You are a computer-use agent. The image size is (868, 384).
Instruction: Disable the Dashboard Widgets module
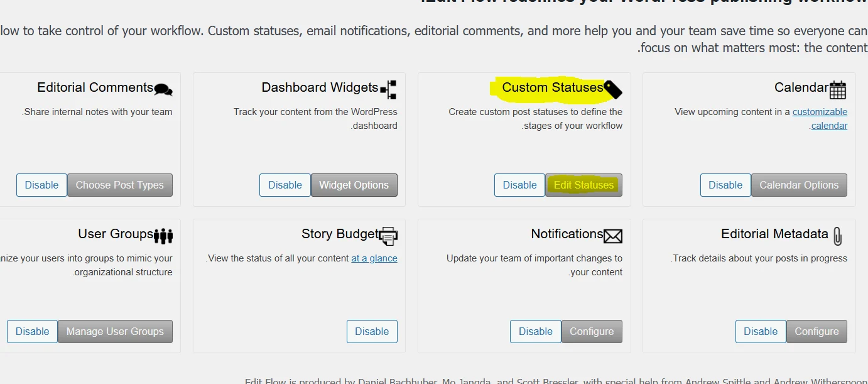[x=285, y=185]
